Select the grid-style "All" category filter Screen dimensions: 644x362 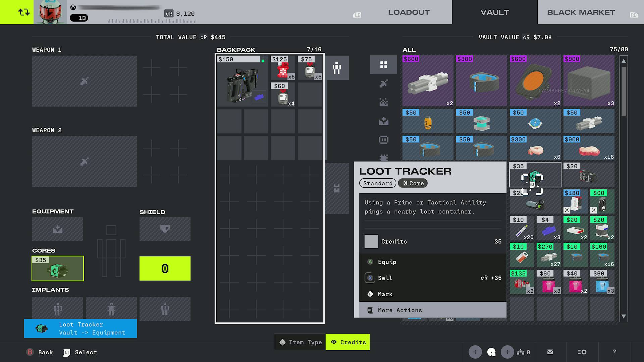click(384, 65)
